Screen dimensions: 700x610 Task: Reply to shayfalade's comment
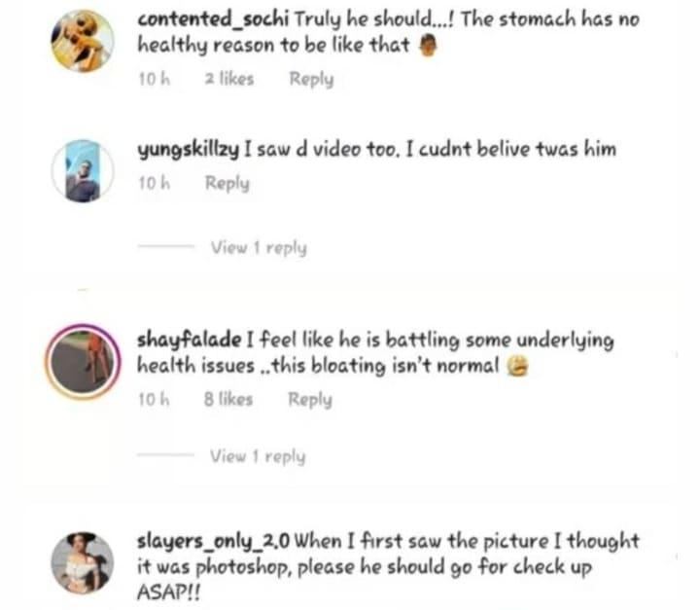(x=310, y=400)
